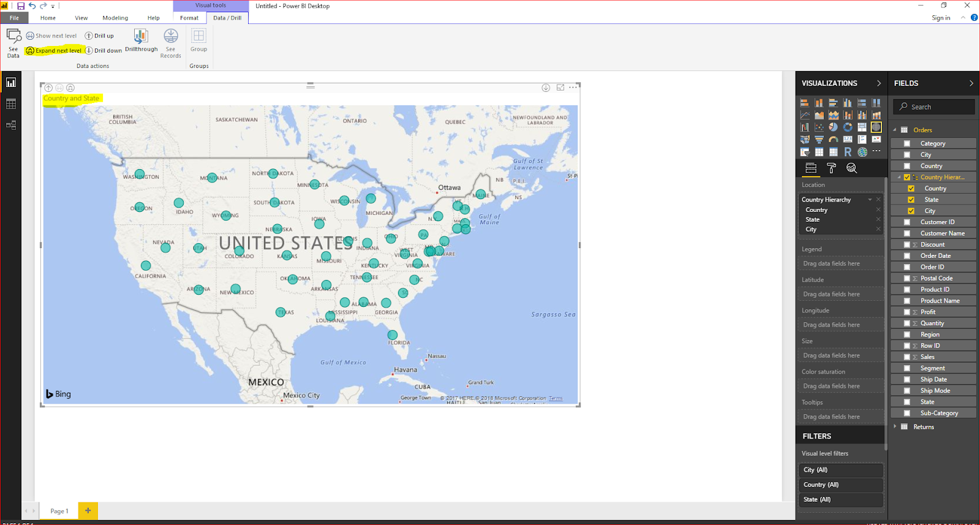Collapse the Visualizations pane chevron
980x525 pixels.
point(879,83)
